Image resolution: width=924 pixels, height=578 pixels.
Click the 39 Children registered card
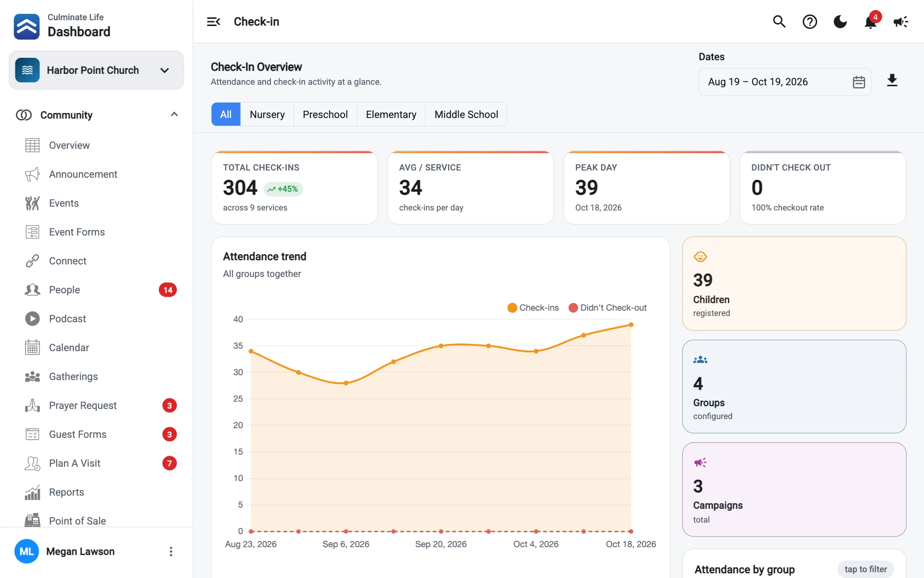(794, 283)
